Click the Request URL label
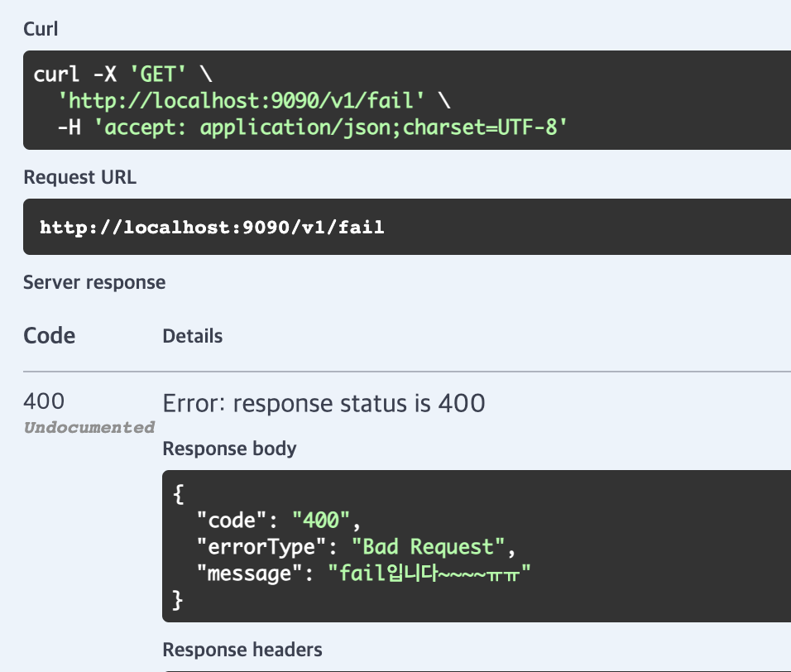Viewport: 791px width, 672px height. click(x=79, y=177)
